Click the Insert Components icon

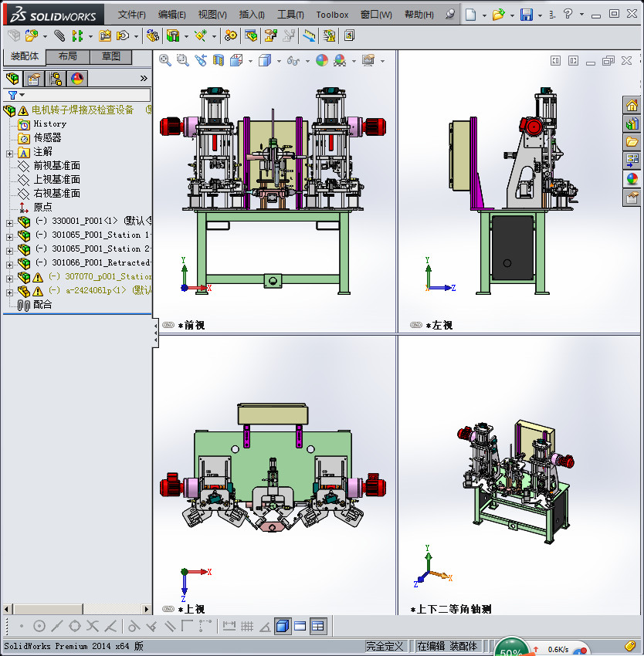[x=32, y=36]
